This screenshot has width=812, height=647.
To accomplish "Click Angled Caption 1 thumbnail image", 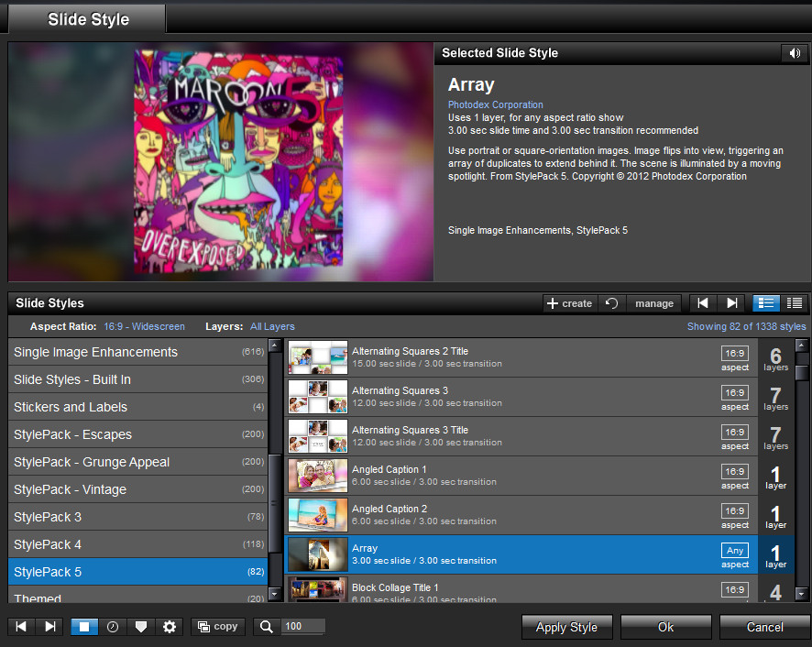I will click(x=318, y=476).
